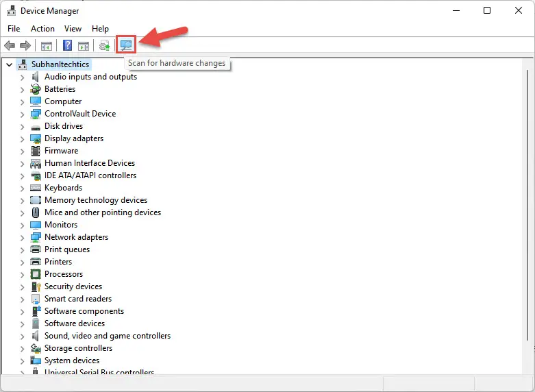Expand the Network adapters chevron
Screen dimensions: 535x392
coord(23,238)
